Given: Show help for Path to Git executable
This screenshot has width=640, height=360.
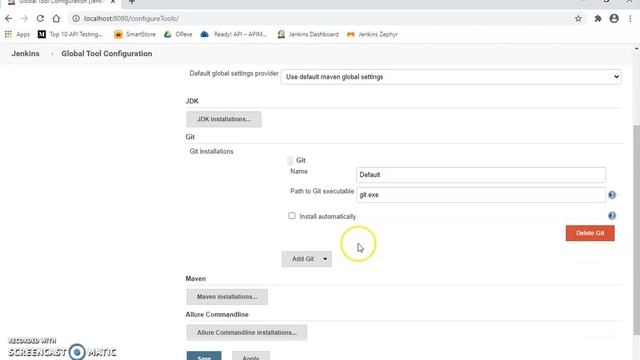Looking at the screenshot, I should coord(612,195).
